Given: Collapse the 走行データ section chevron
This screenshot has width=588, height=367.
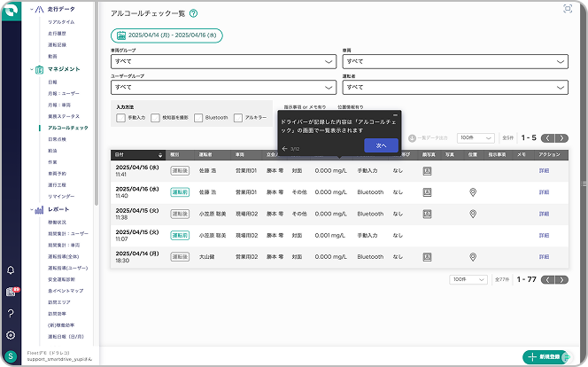Looking at the screenshot, I should pyautogui.click(x=32, y=10).
